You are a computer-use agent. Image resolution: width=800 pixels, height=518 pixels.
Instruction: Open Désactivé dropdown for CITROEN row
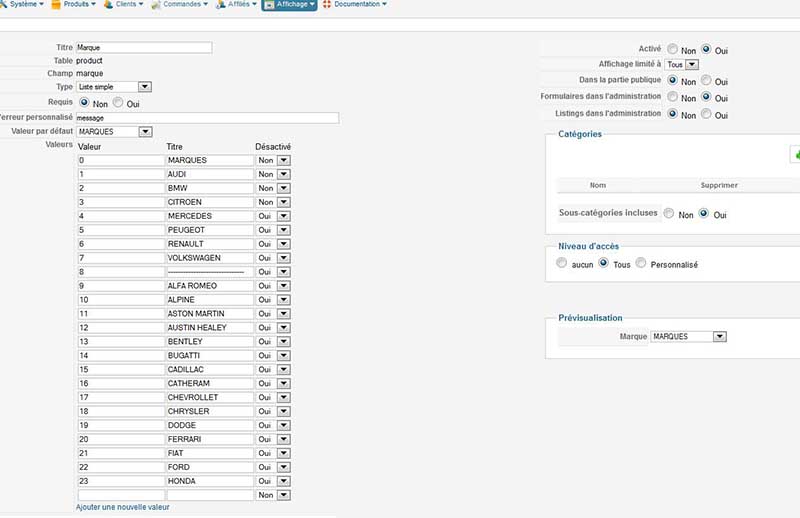(x=273, y=202)
